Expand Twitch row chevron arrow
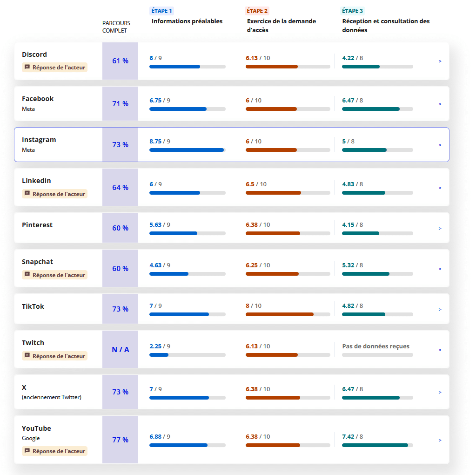Image resolution: width=476 pixels, height=475 pixels. pyautogui.click(x=440, y=350)
